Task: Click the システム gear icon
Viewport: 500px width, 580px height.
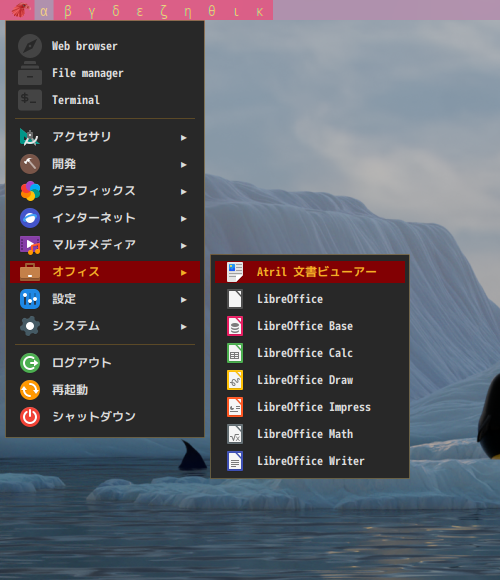Action: pos(30,326)
